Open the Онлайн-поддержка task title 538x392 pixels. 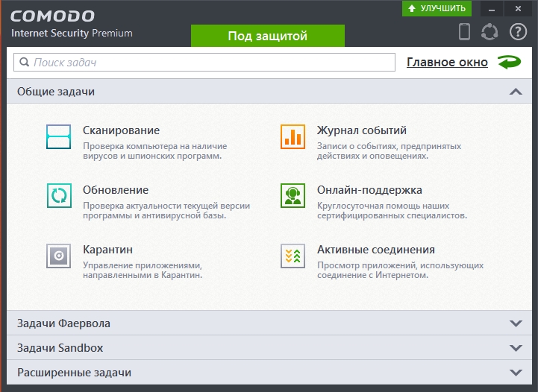369,190
